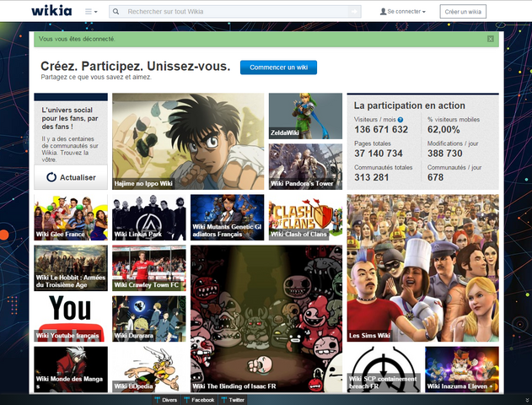Screen dimensions: 532x405
Task: Click the visiteurs/mois help icon
Action: [400, 120]
